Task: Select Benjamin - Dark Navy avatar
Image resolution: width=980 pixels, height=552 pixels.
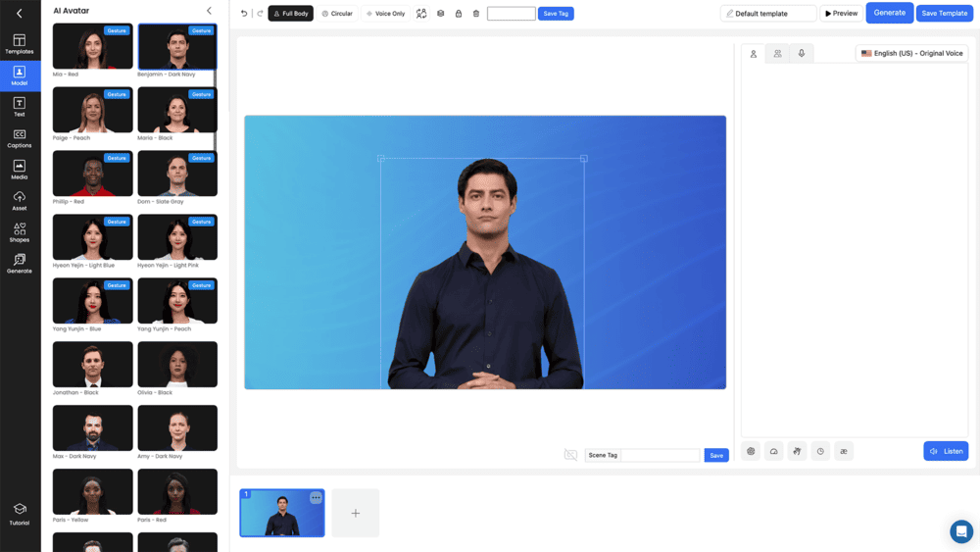Action: (177, 46)
